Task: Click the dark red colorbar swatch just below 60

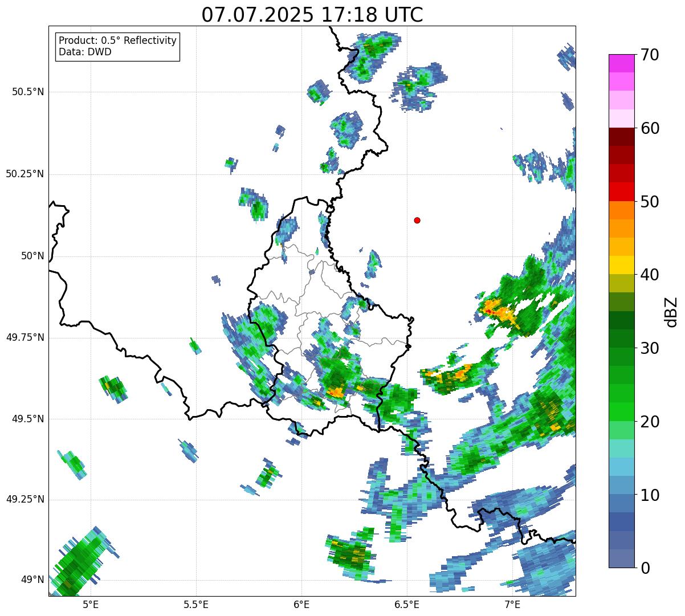Action: (x=621, y=137)
